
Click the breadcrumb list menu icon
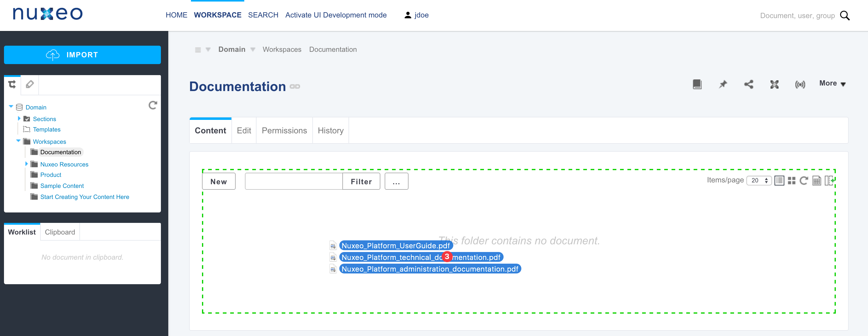click(198, 50)
